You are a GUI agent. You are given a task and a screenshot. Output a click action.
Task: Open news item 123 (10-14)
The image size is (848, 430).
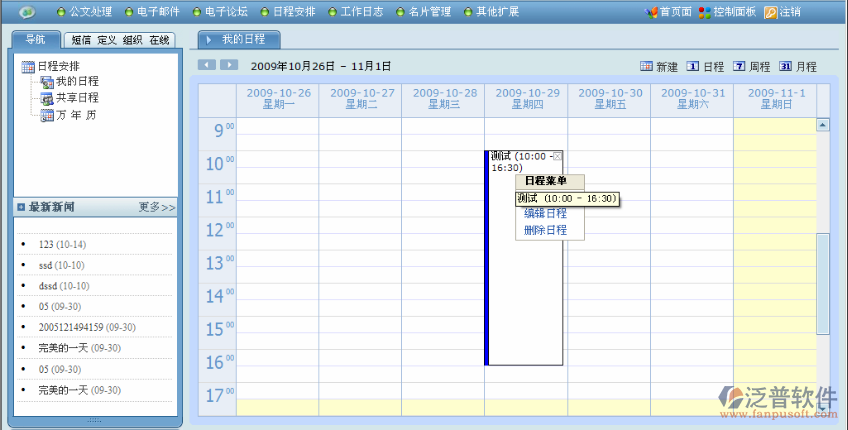point(62,244)
